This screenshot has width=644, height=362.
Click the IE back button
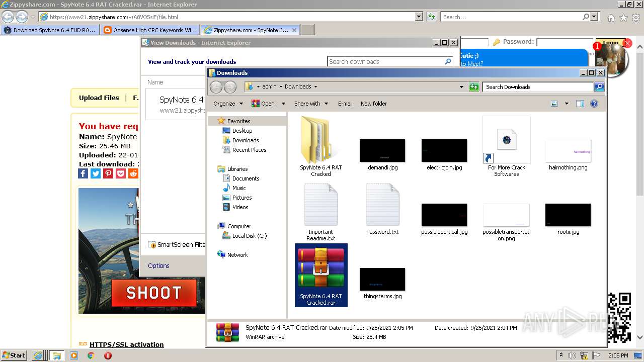click(8, 17)
